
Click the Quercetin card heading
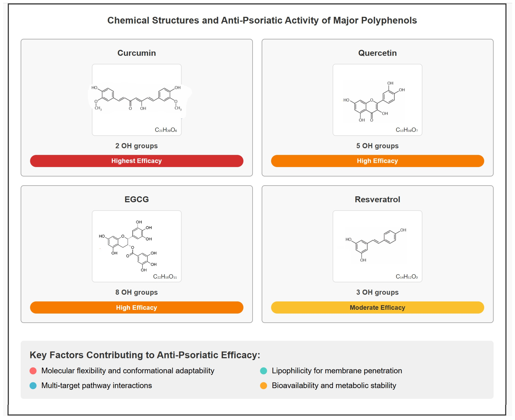[x=377, y=53]
